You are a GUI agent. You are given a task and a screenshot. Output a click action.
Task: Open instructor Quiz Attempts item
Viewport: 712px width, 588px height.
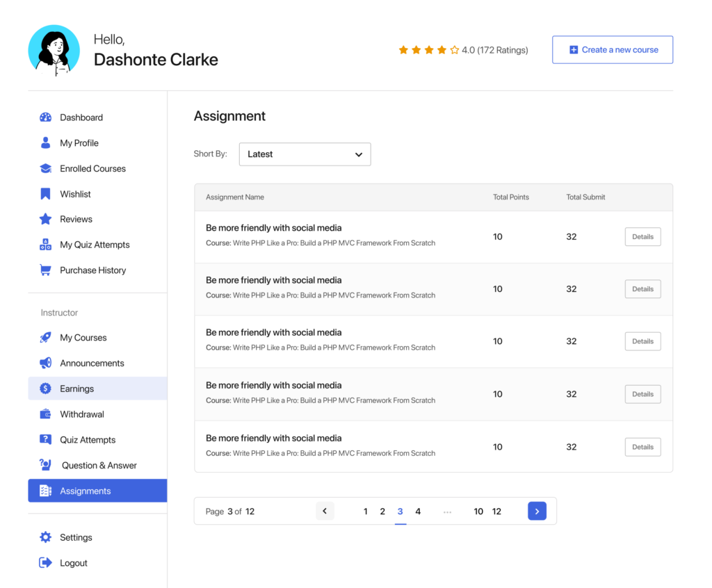97,439
